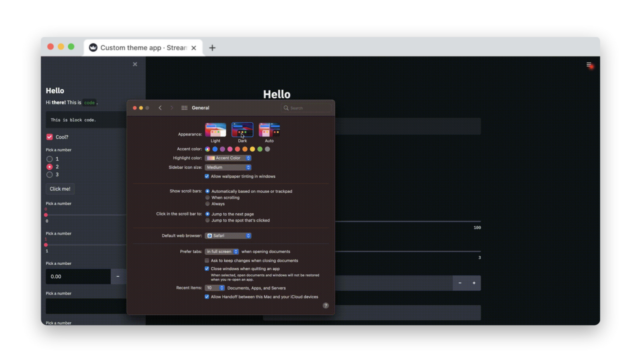Viewport: 641px width, 364px height.
Task: Toggle the Cool? checkbox in sidebar
Action: click(49, 137)
